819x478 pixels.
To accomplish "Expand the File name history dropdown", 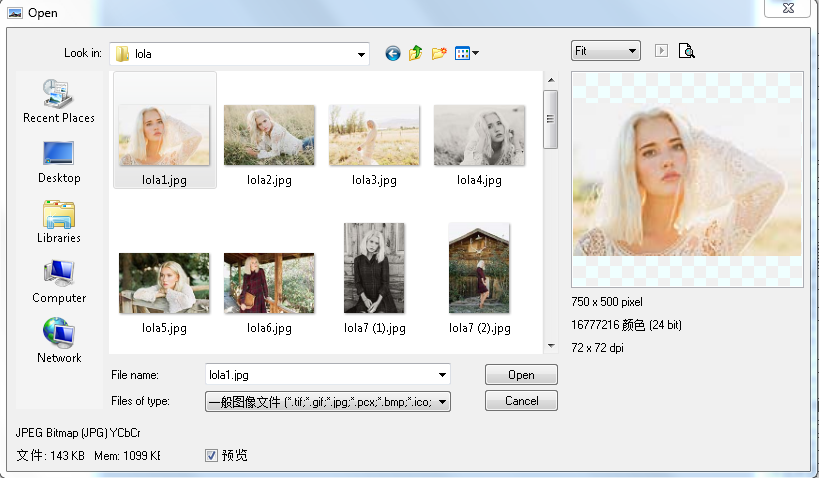I will (442, 375).
